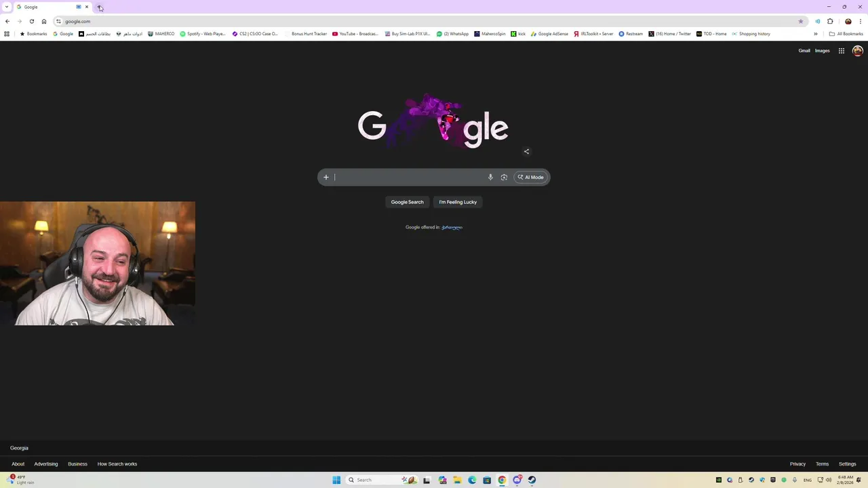The image size is (868, 488).
Task: Open Images link
Action: 822,51
